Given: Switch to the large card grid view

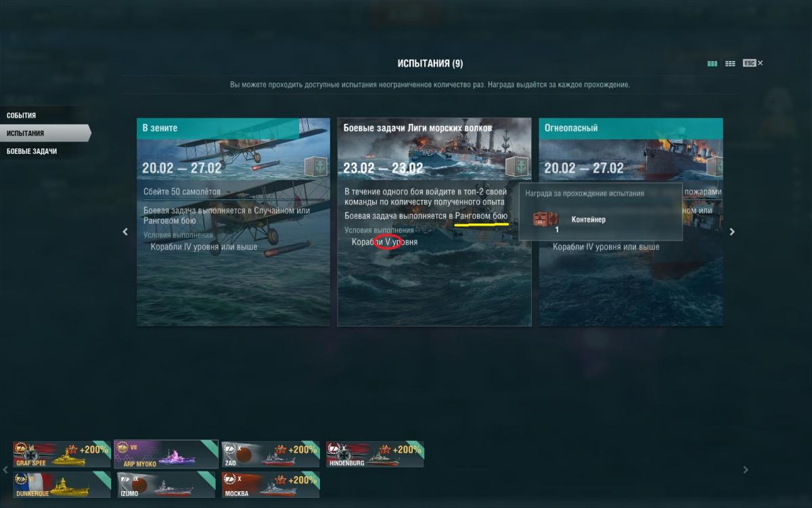Looking at the screenshot, I should [x=712, y=63].
